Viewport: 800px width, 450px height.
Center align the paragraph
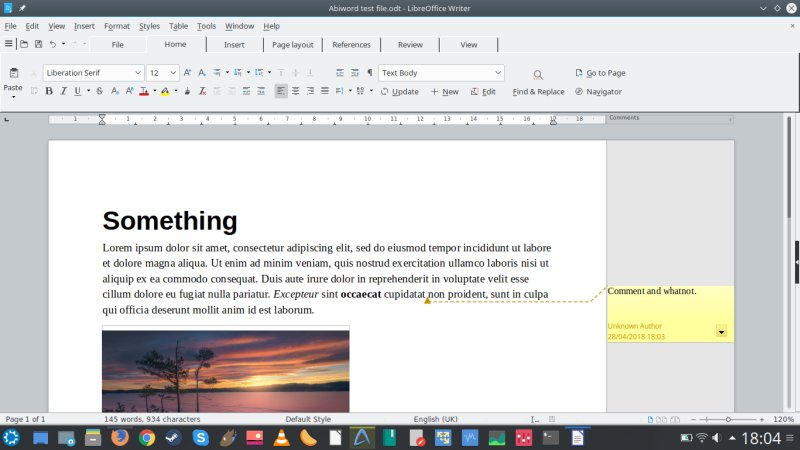pyautogui.click(x=295, y=91)
